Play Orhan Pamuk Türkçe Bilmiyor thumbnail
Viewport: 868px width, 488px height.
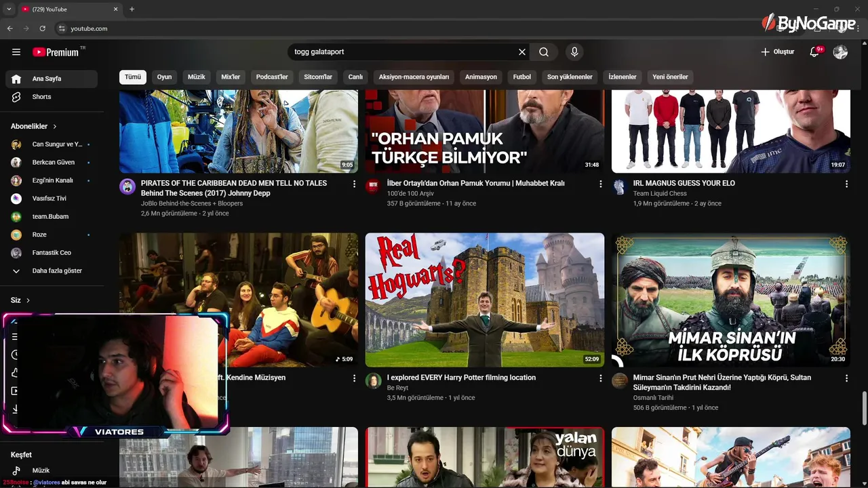(485, 131)
